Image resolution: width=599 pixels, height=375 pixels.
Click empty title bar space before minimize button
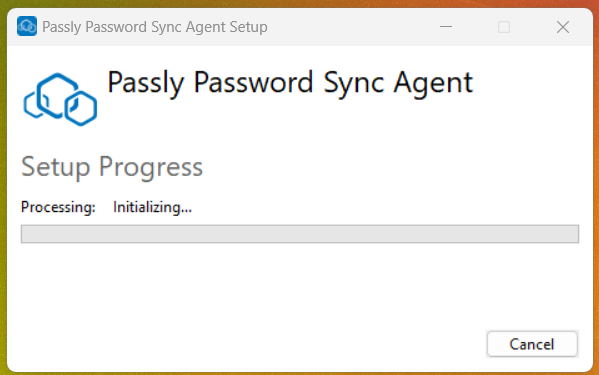pos(351,27)
